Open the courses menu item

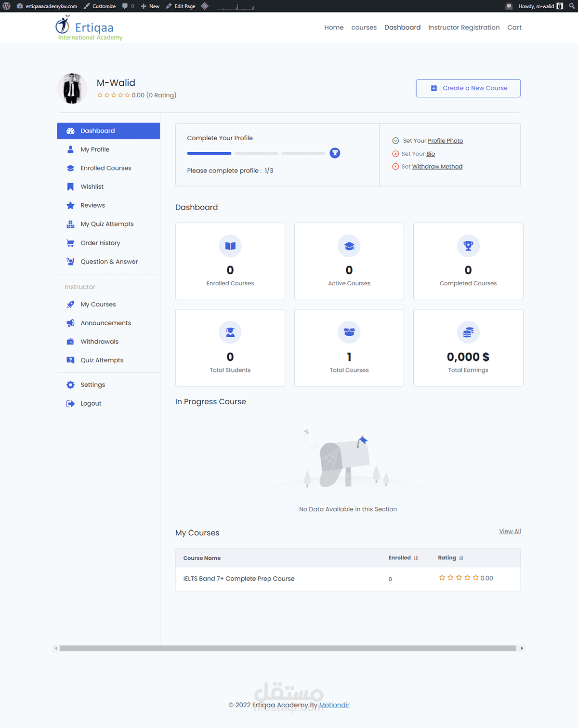pyautogui.click(x=364, y=27)
